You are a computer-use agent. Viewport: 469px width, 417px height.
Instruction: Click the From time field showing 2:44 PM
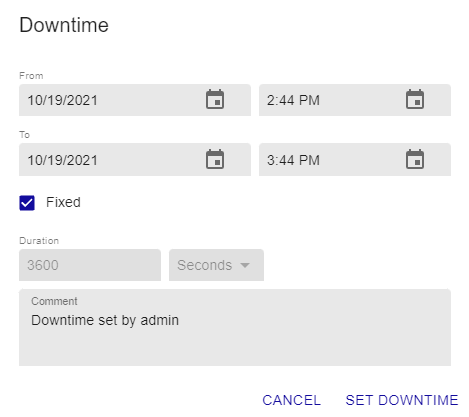pos(355,100)
